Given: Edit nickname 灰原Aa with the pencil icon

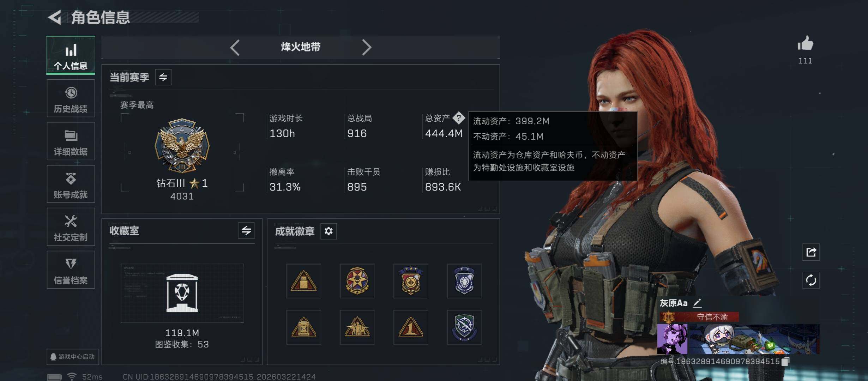Looking at the screenshot, I should click(697, 303).
